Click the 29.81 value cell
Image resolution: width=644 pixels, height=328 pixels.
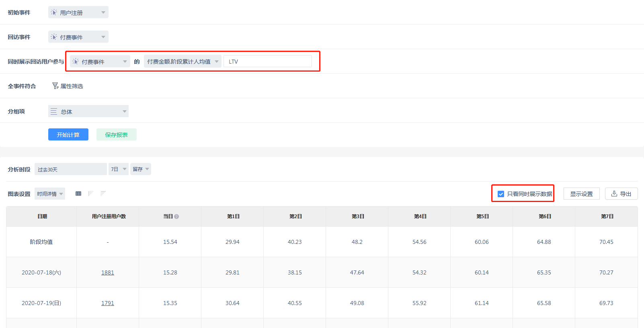click(233, 272)
